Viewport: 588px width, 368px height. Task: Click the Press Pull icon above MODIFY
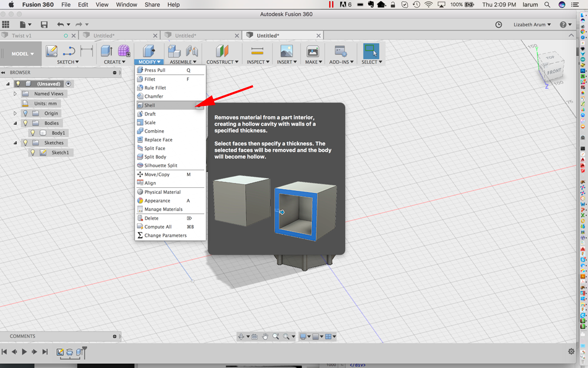tap(149, 51)
